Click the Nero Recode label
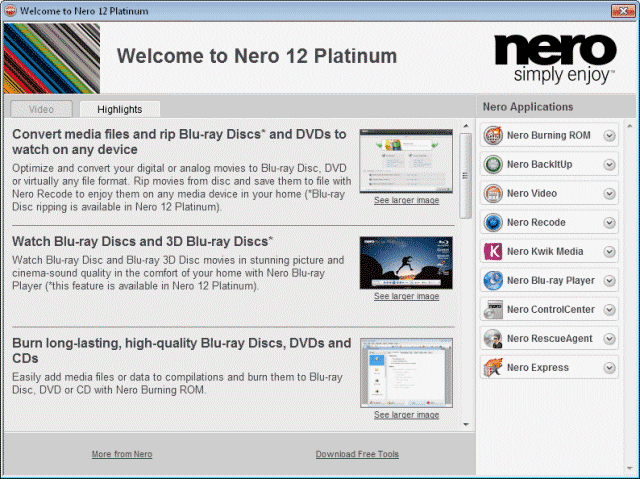The width and height of the screenshot is (640, 479). 536,222
